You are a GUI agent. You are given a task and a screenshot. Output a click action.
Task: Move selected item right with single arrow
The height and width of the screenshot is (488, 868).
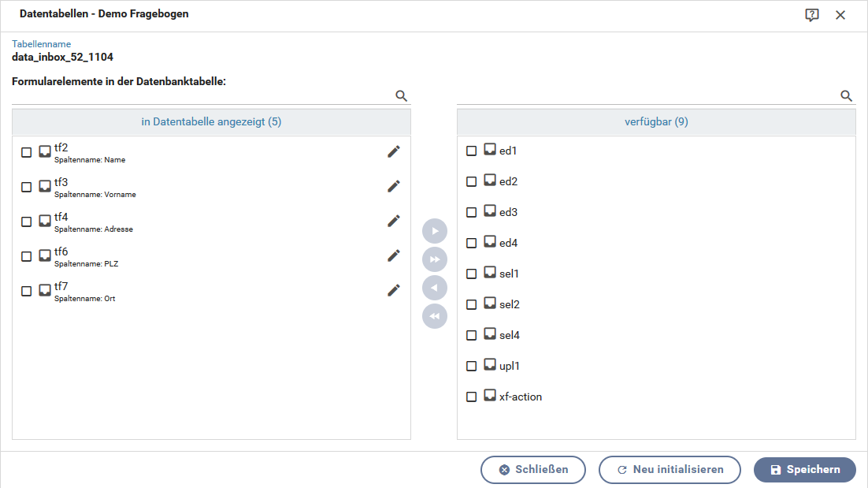pyautogui.click(x=435, y=231)
